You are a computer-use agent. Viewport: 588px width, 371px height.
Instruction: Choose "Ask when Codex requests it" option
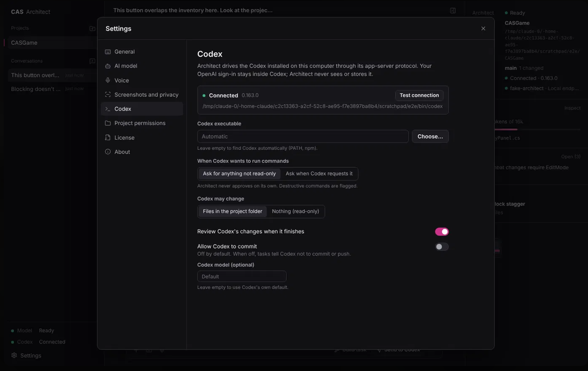[319, 173]
